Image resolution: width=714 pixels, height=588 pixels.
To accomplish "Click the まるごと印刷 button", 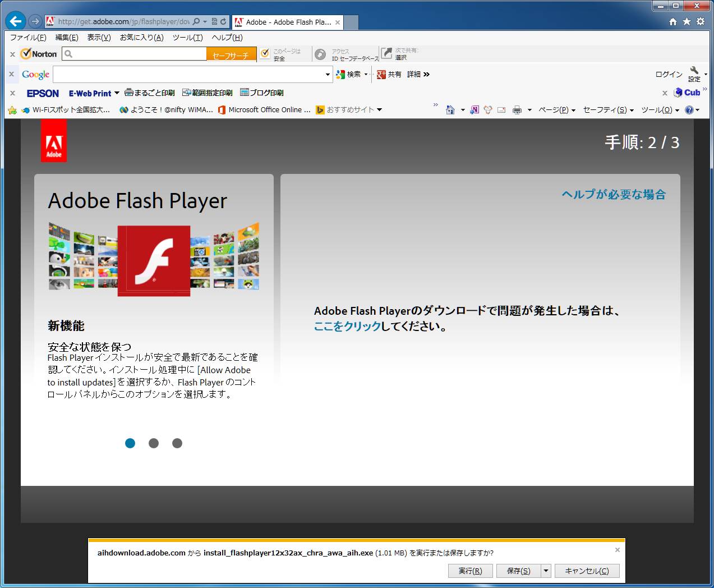I will coord(149,93).
